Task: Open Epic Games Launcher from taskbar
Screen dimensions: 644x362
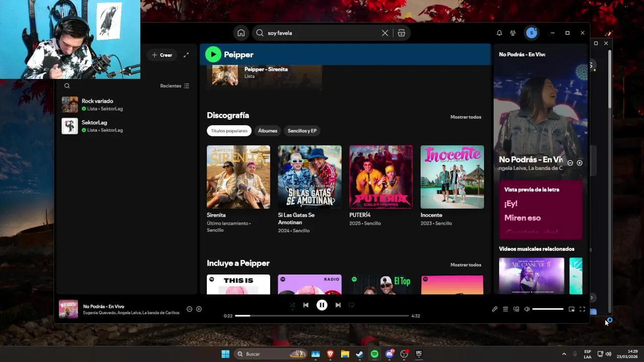Action: point(419,354)
